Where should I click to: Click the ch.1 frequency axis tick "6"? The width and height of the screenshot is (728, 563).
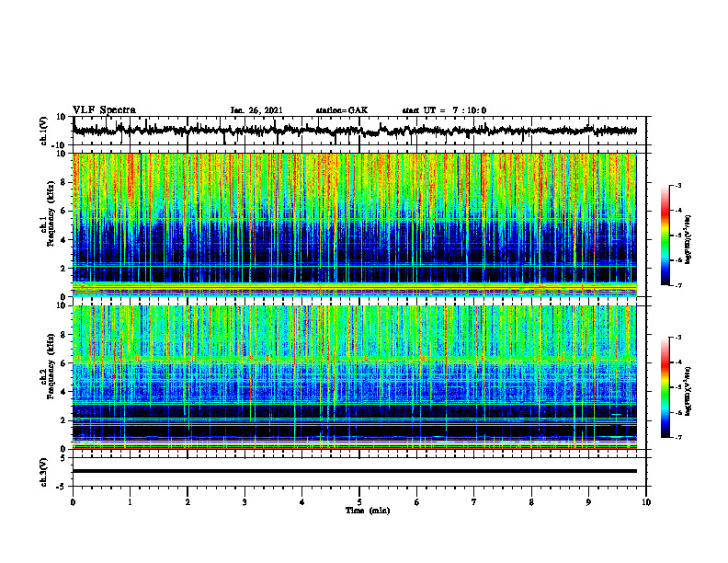[64, 211]
